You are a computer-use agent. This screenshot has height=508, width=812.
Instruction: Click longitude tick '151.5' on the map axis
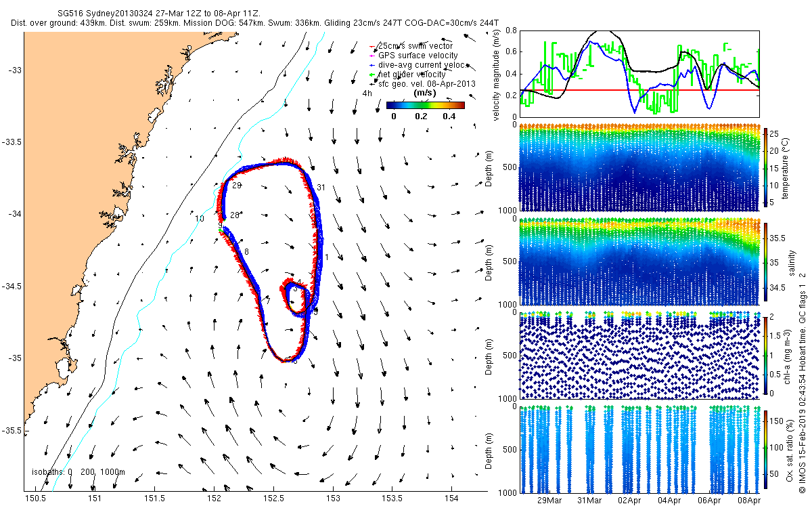[155, 499]
